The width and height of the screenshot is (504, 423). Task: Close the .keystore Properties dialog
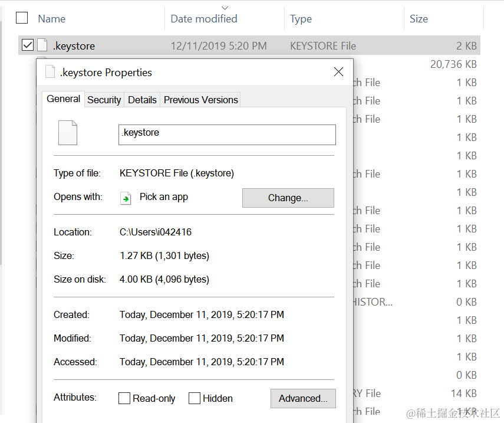click(x=338, y=72)
